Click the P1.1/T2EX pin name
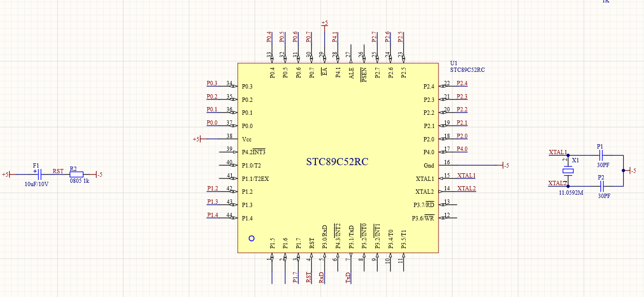644x297 pixels. (x=255, y=179)
